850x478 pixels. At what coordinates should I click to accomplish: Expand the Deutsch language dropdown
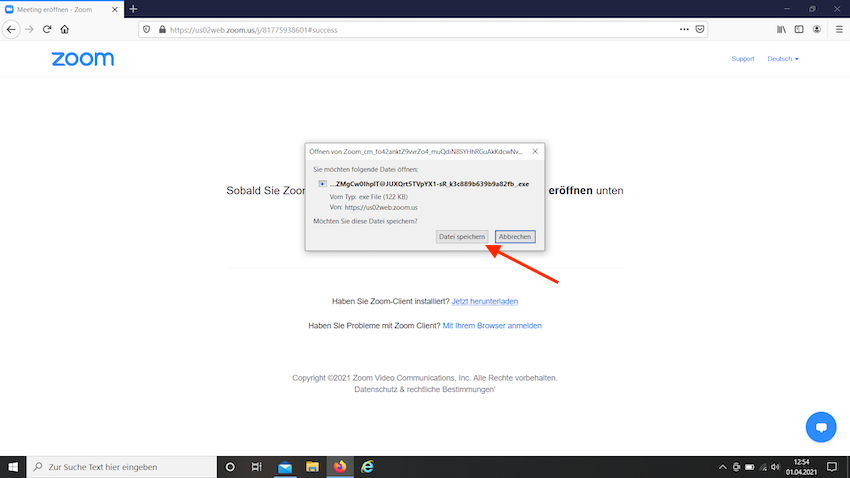(x=782, y=59)
